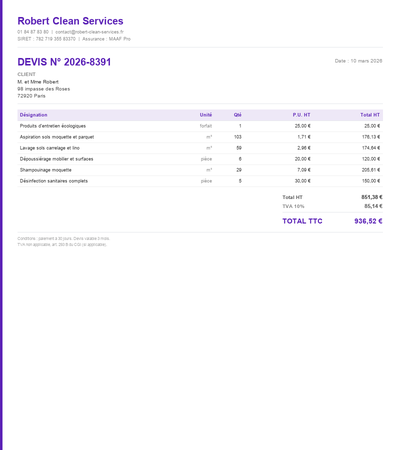This screenshot has height=450, width=400.
Task: Click the P.U. HT column header
Action: click(x=301, y=115)
